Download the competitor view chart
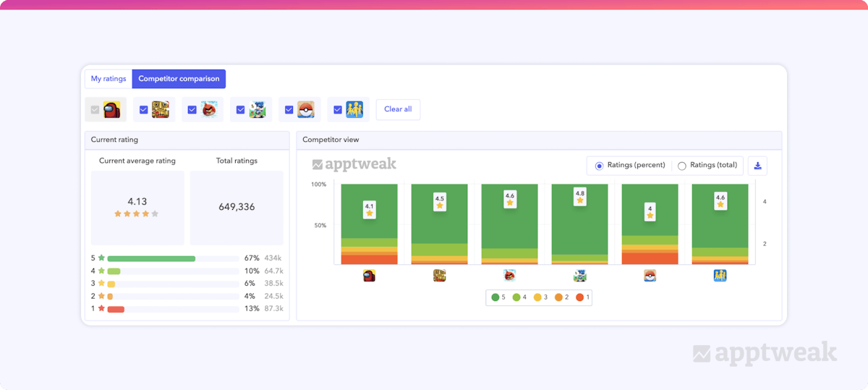Screen dimensions: 868x390 click(757, 166)
